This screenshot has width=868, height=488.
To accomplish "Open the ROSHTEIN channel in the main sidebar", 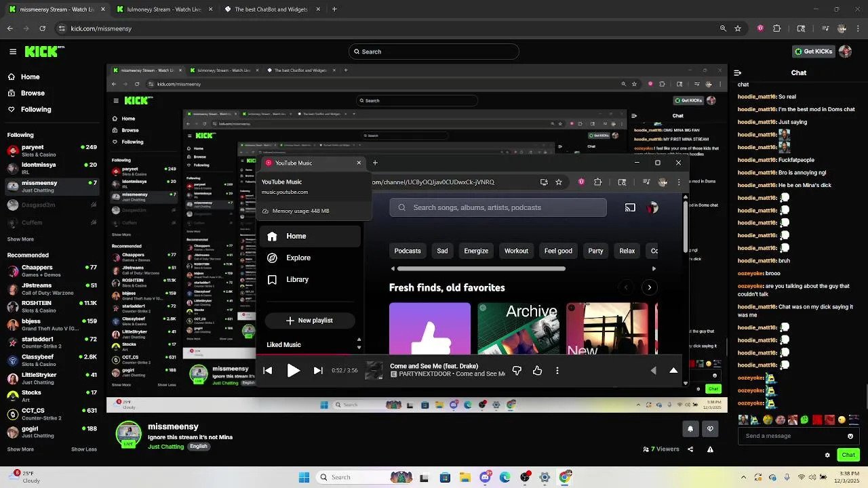I will pos(52,306).
